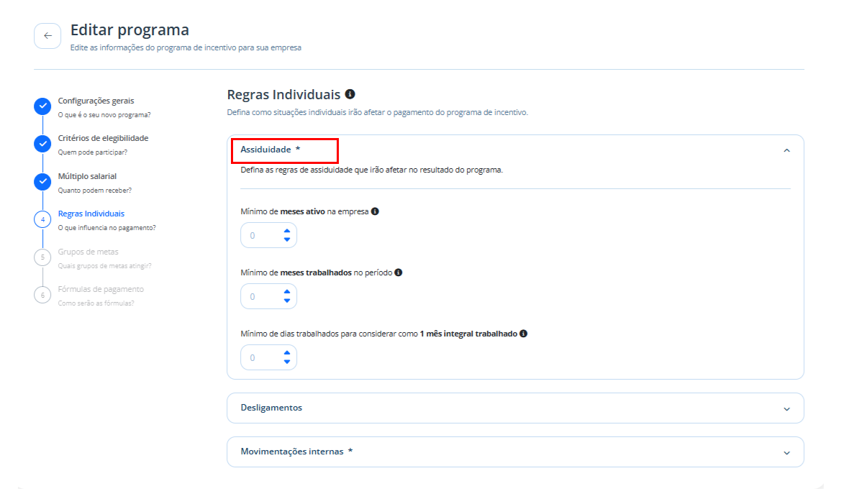Click the info icon beside meses ativo na empresa

pos(375,211)
